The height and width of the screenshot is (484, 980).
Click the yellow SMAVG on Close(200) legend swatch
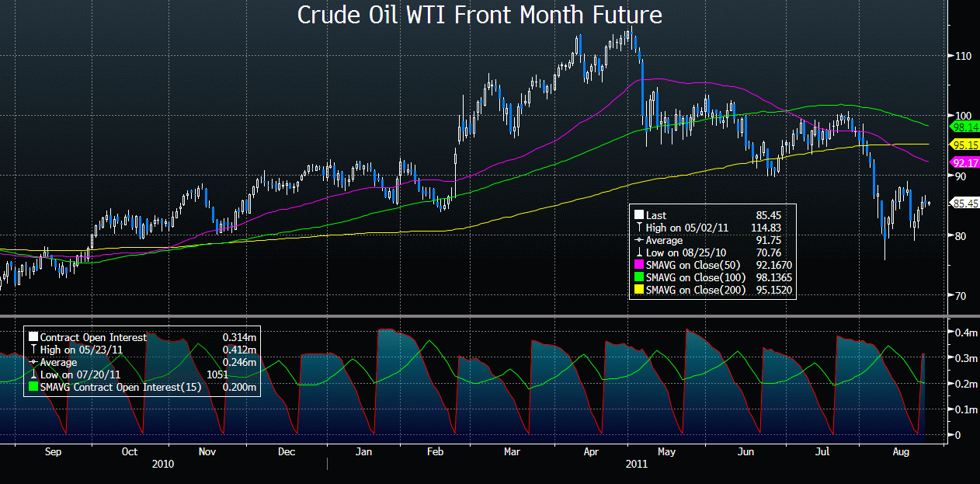(639, 290)
